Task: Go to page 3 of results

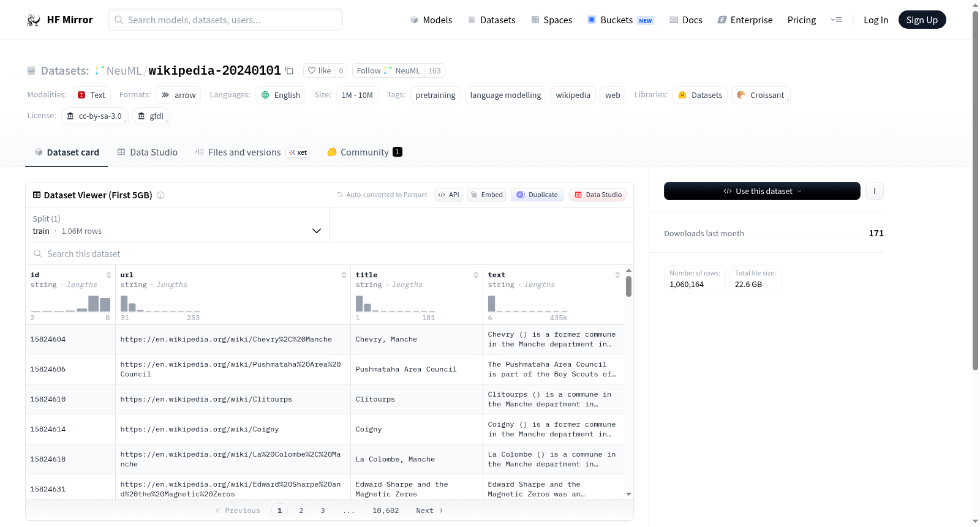Action: pyautogui.click(x=323, y=510)
